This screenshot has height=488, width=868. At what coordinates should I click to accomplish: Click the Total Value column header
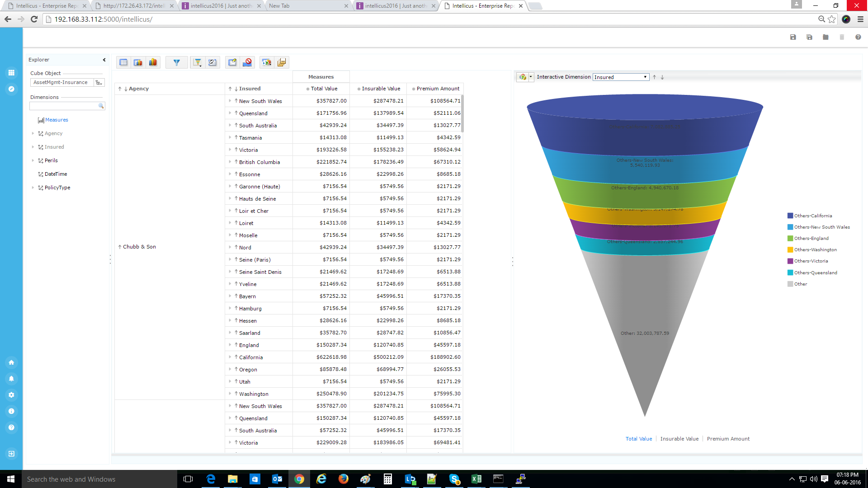click(324, 89)
